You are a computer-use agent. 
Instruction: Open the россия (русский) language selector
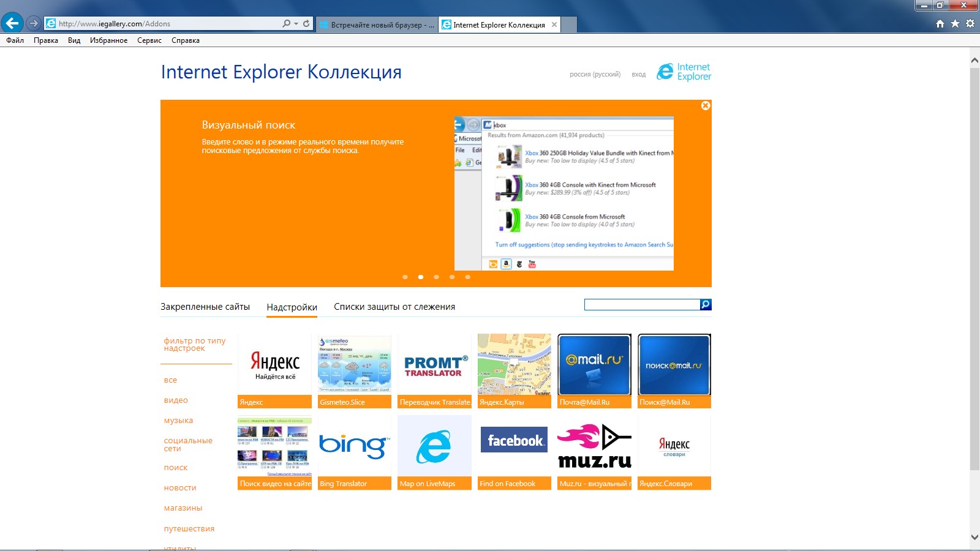[x=595, y=75]
